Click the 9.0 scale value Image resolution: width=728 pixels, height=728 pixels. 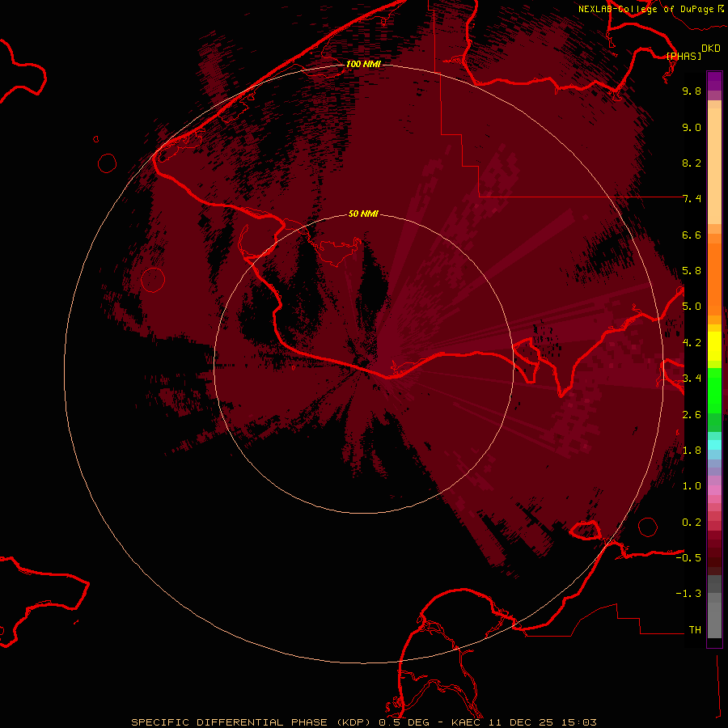pyautogui.click(x=692, y=127)
